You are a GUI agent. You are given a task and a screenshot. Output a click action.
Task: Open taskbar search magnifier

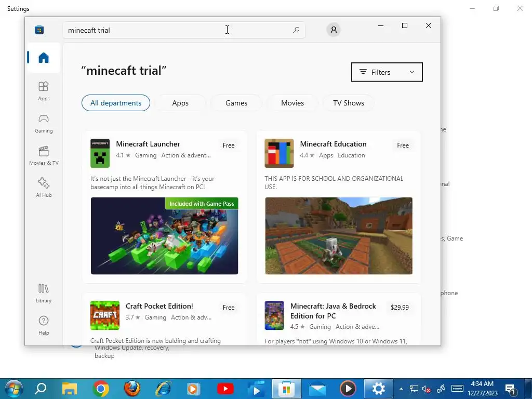41,389
